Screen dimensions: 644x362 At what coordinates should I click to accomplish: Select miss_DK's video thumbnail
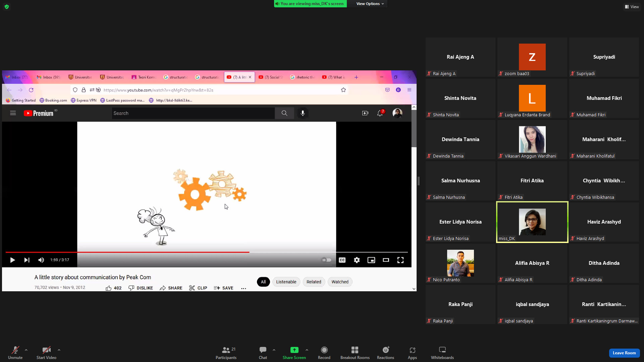pyautogui.click(x=532, y=222)
